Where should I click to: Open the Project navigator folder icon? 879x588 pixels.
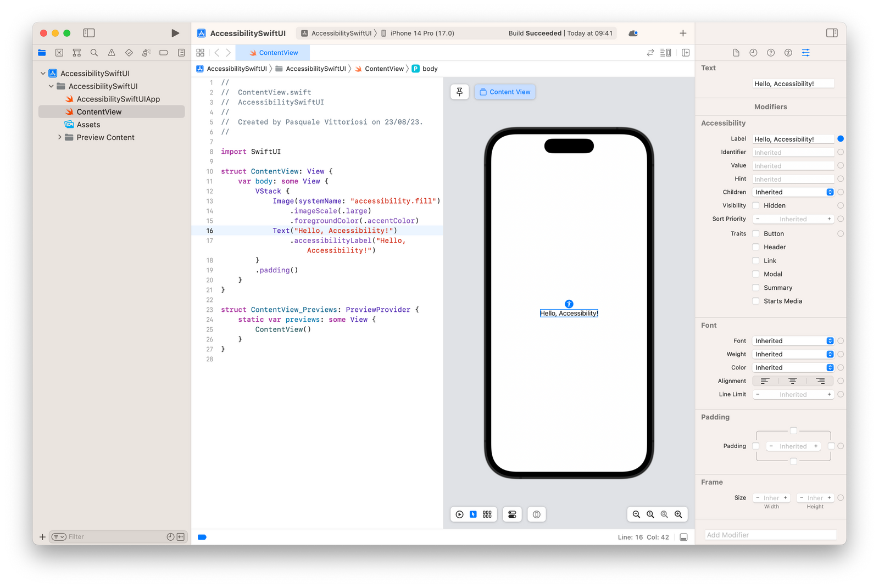tap(42, 53)
